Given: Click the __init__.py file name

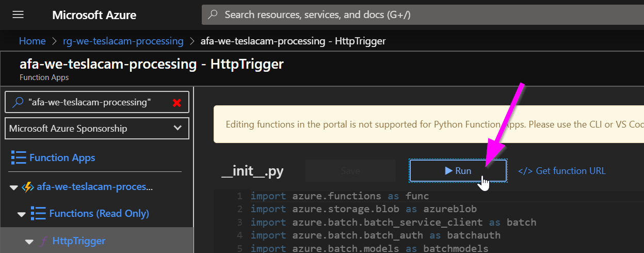Looking at the screenshot, I should point(252,171).
